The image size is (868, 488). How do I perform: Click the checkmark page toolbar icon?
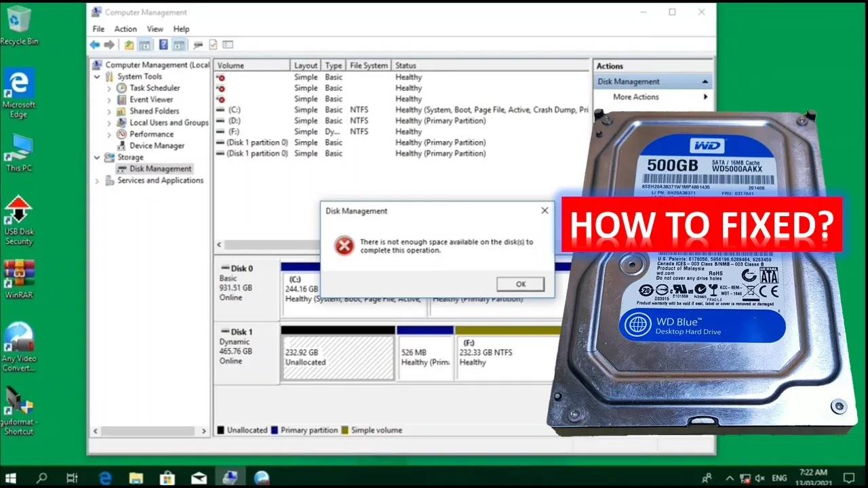[x=213, y=45]
